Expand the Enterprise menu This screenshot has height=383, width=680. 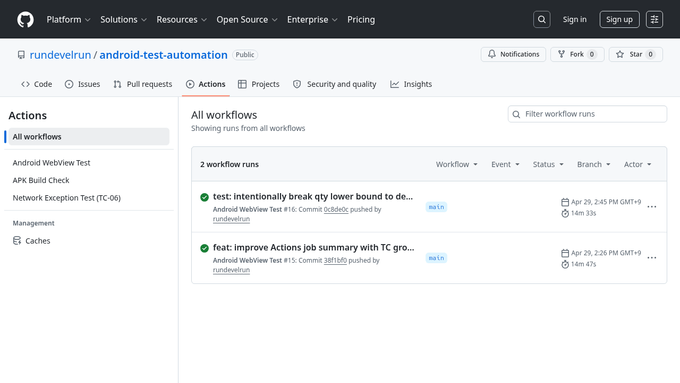tap(312, 20)
